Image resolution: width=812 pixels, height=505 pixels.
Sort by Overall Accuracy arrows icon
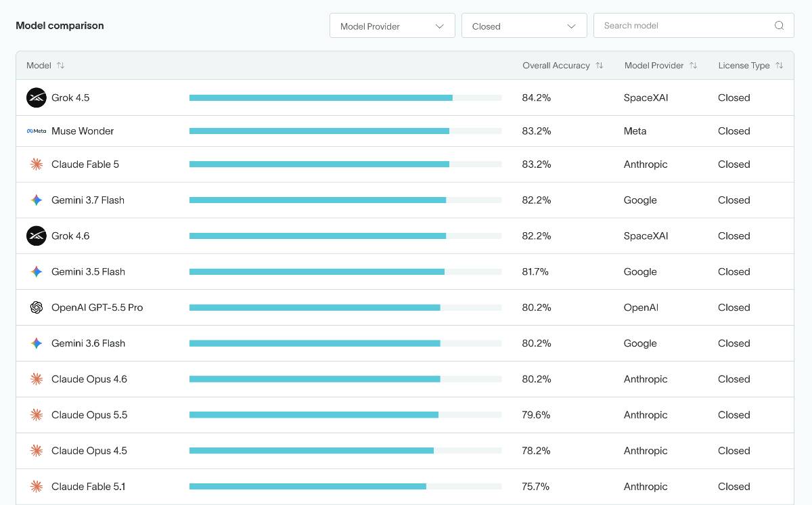tap(599, 66)
